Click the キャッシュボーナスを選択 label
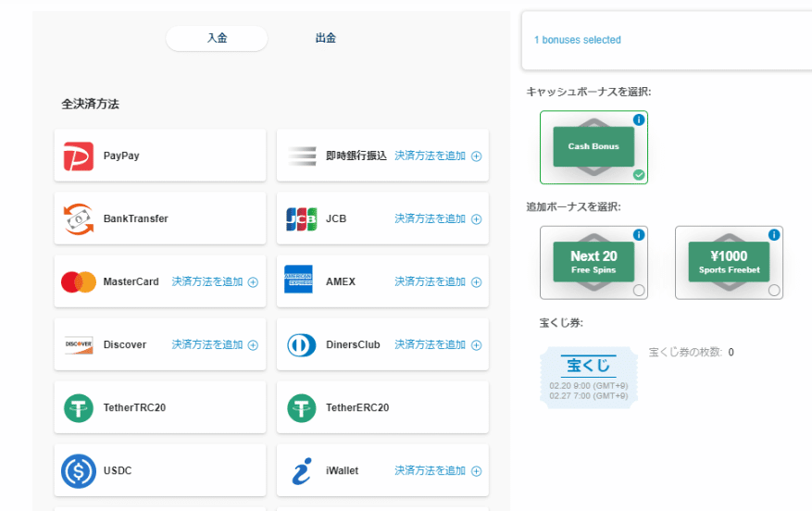 (x=589, y=92)
